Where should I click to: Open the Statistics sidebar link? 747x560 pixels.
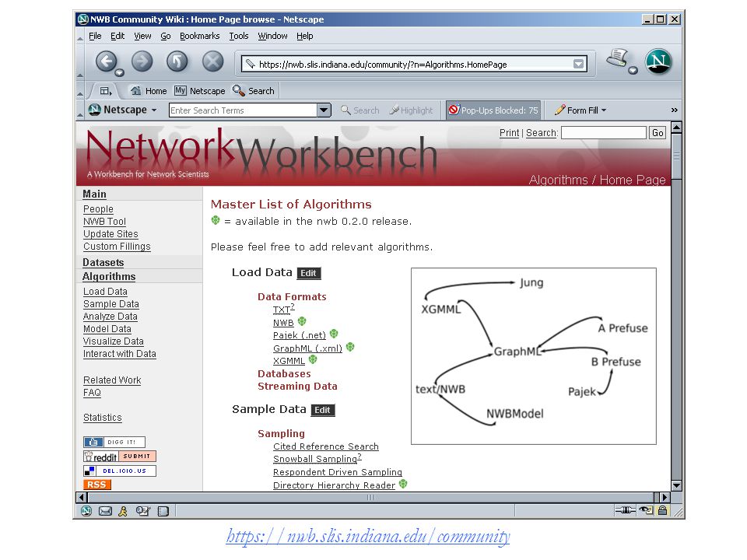point(103,418)
